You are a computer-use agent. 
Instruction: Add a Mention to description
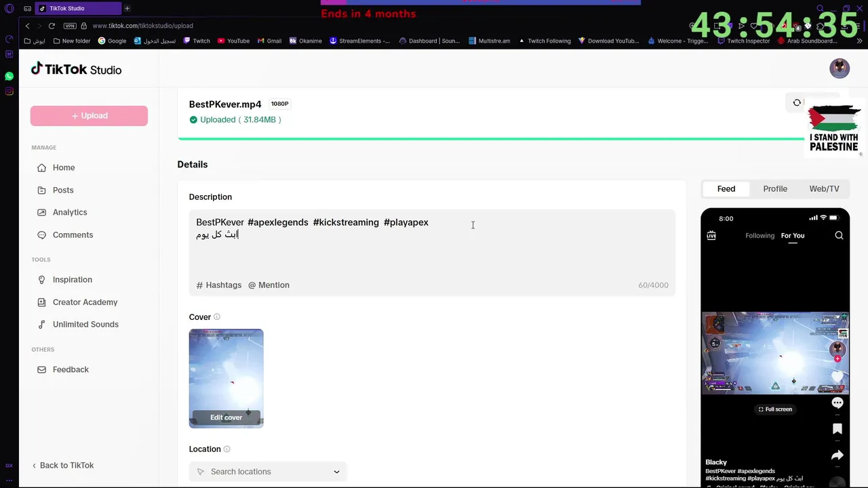[x=269, y=285]
